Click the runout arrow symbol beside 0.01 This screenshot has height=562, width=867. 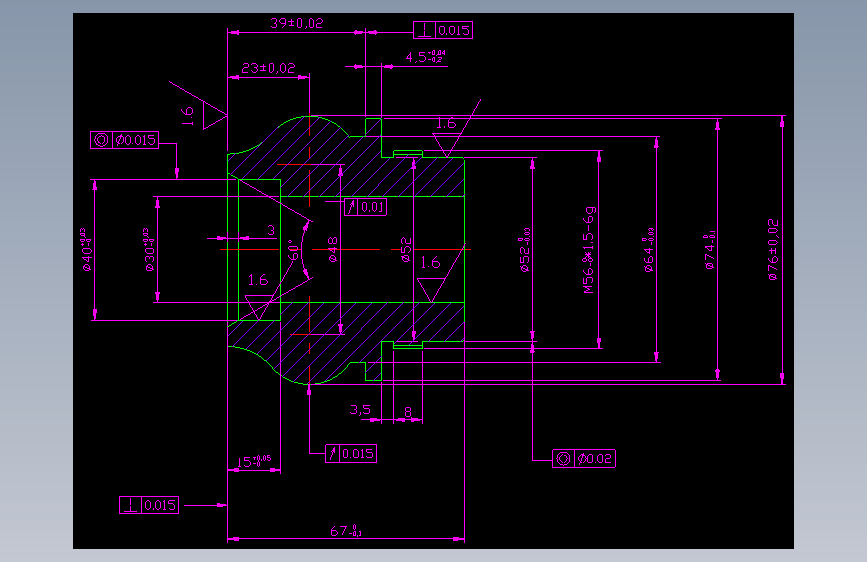[x=351, y=207]
